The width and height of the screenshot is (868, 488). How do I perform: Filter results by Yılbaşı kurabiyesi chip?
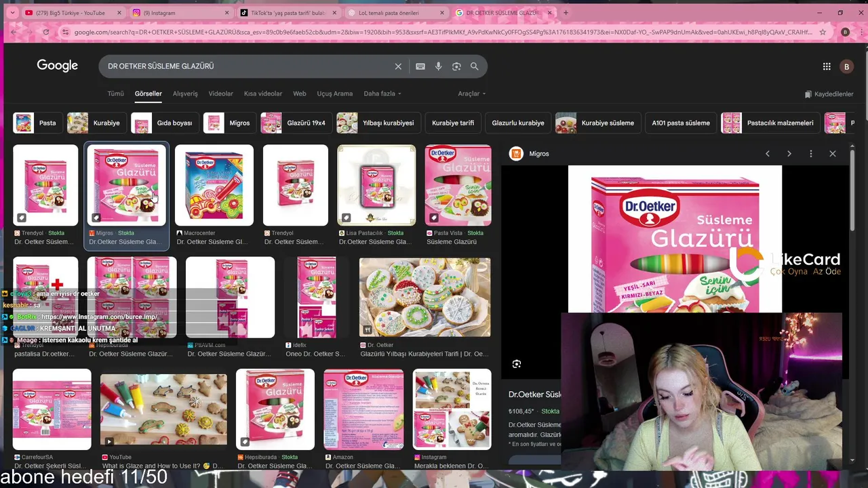[378, 123]
